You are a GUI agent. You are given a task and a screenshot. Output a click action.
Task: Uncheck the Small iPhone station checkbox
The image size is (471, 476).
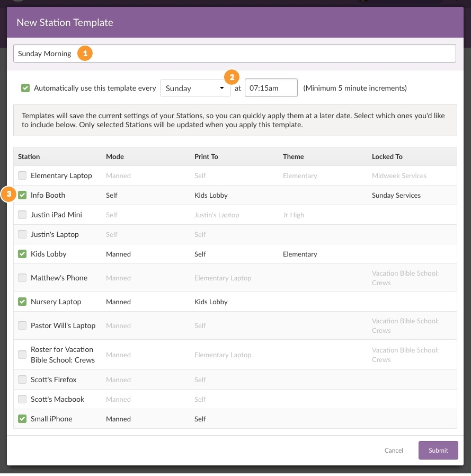click(22, 419)
